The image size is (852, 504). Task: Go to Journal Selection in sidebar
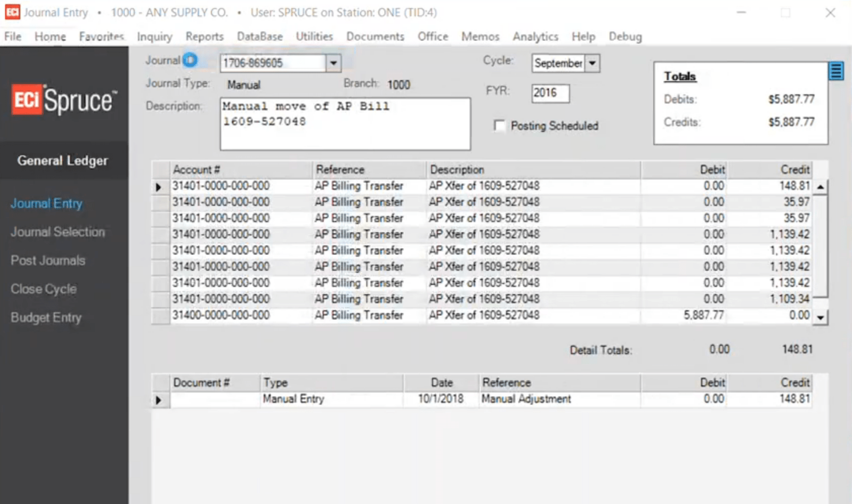point(58,232)
